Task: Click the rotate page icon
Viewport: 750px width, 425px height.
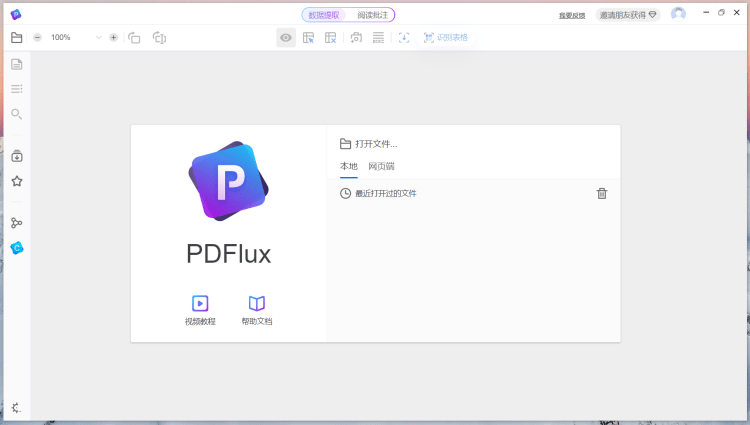Action: tap(134, 38)
